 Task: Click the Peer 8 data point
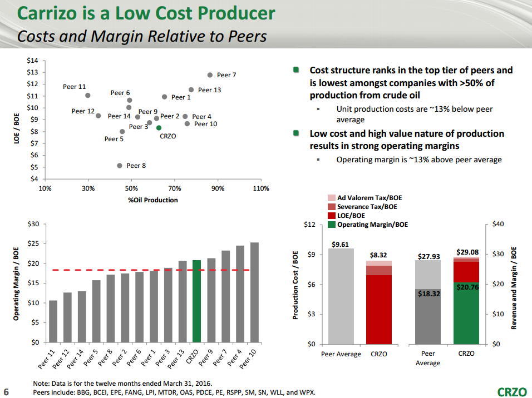(120, 166)
